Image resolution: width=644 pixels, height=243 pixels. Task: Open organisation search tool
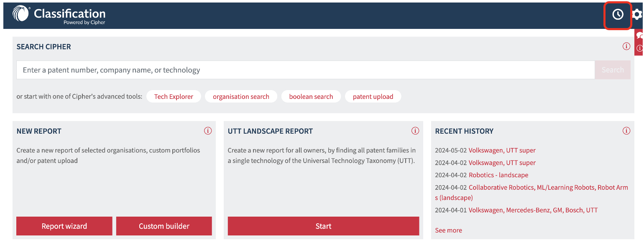[241, 96]
